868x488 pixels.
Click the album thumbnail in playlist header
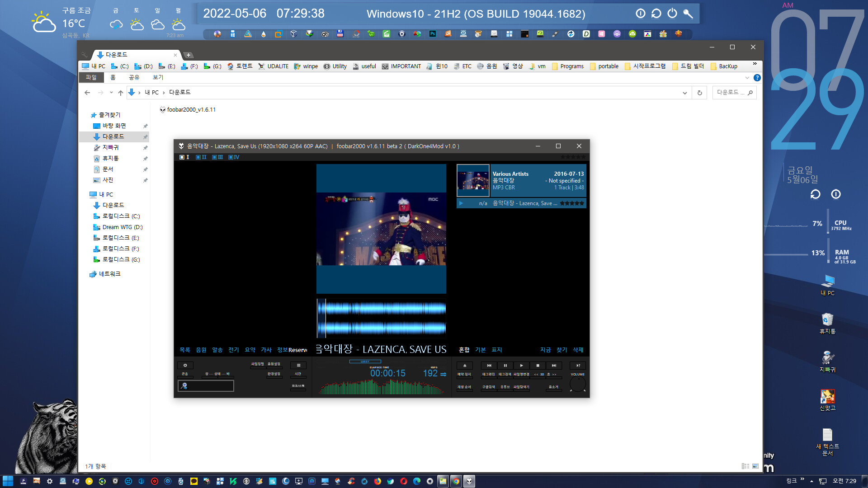(x=473, y=180)
